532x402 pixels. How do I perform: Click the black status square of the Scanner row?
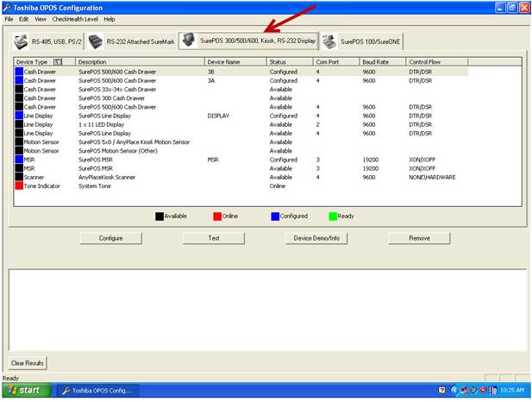point(18,177)
